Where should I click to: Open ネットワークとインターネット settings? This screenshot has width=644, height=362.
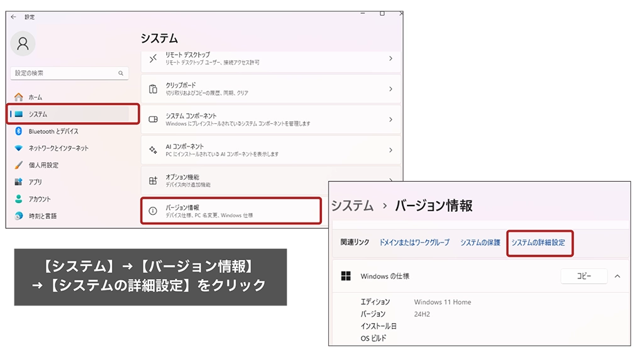coord(58,148)
